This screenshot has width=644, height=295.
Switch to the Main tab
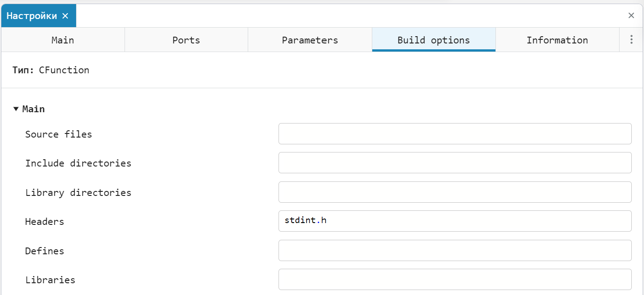click(62, 40)
